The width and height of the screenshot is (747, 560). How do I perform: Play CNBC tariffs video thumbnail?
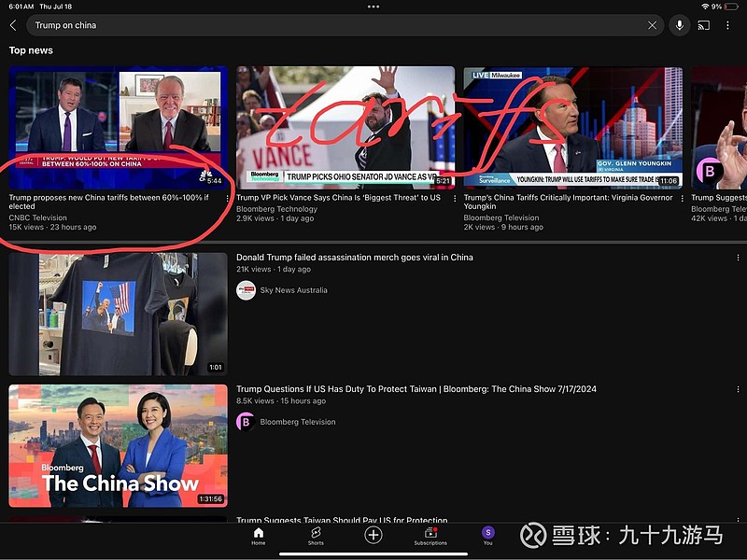pyautogui.click(x=119, y=128)
